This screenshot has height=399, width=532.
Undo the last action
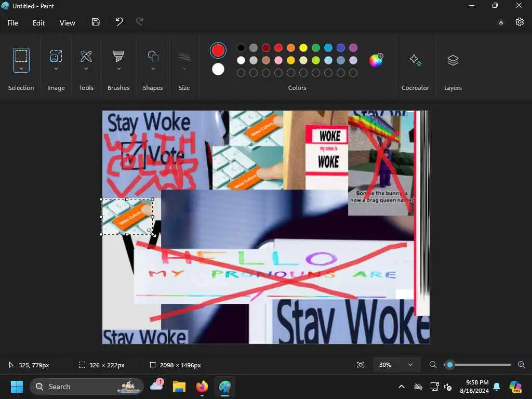119,22
